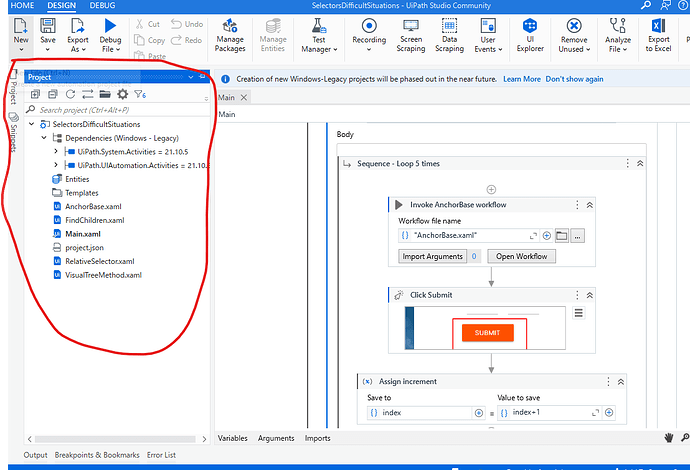Click Project panel horizontal scrollbar
Image resolution: width=690 pixels, height=470 pixels.
[x=117, y=439]
